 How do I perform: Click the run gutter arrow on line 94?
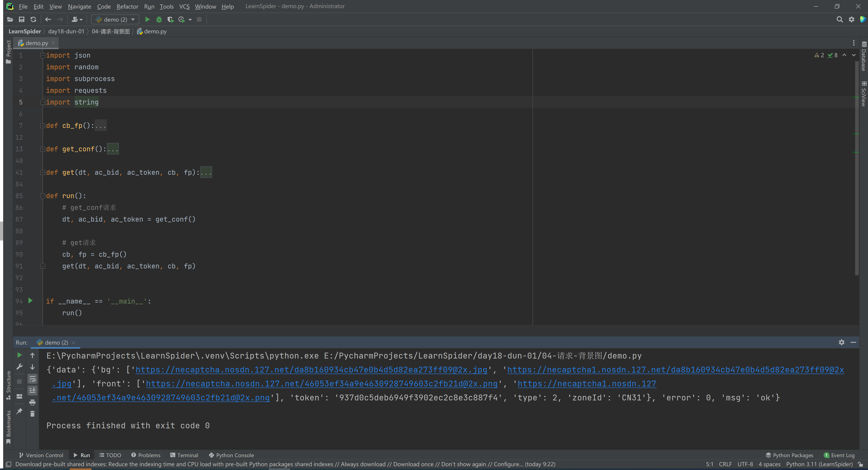(30, 300)
